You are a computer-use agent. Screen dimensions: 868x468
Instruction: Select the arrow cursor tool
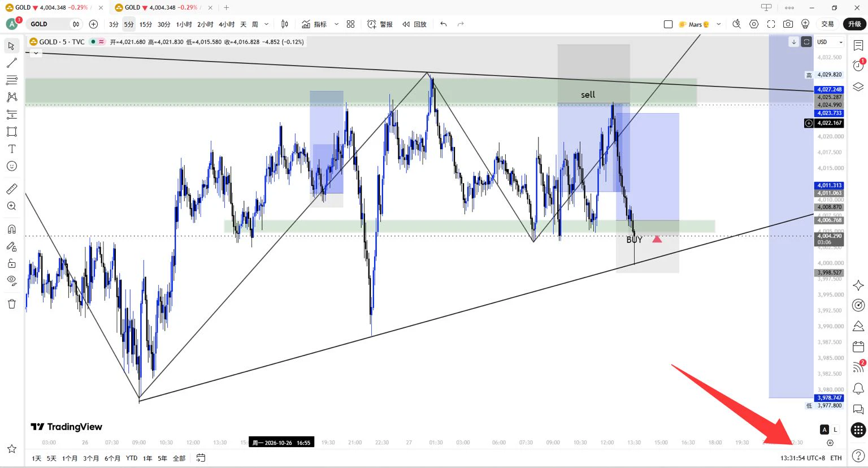point(11,46)
